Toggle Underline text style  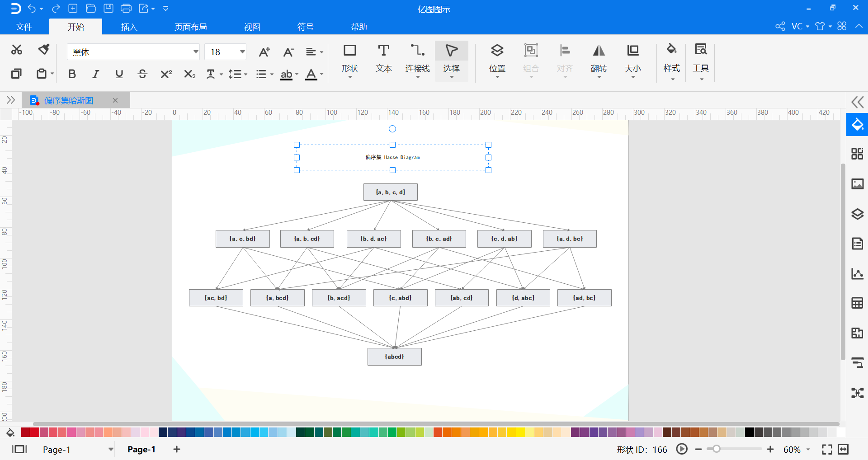pos(119,74)
